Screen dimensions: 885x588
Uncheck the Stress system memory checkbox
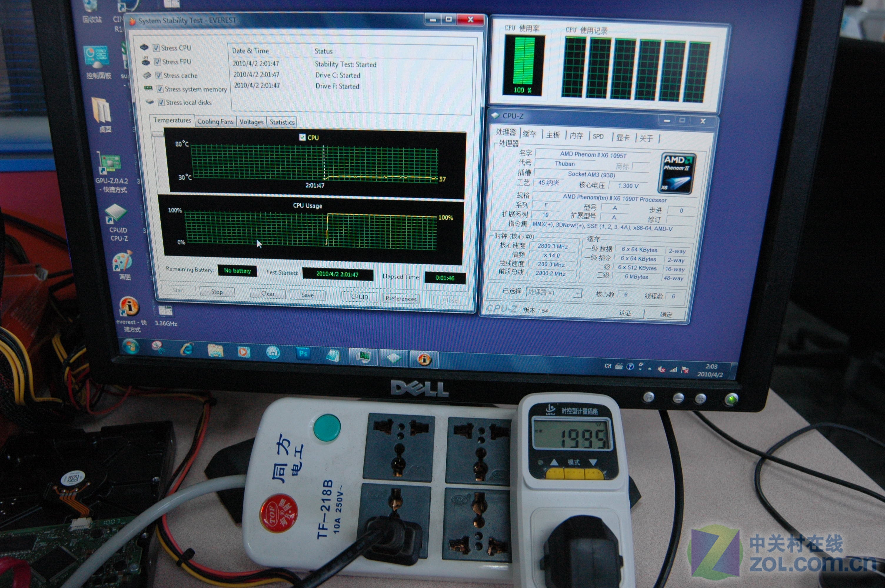(x=160, y=89)
